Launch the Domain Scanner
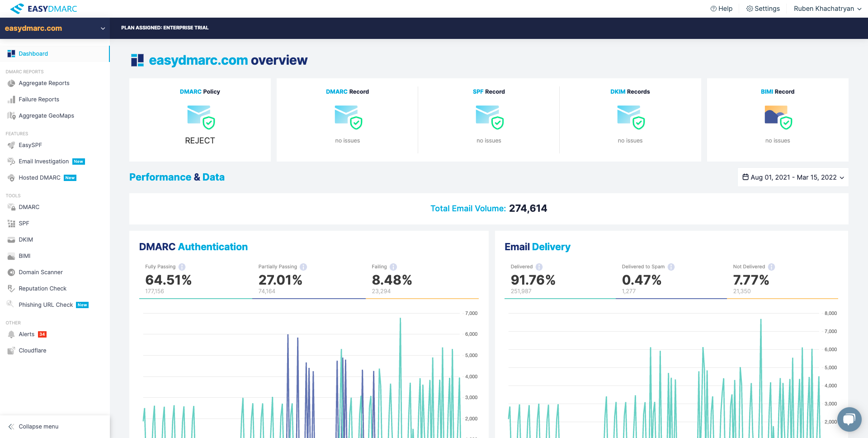Image resolution: width=868 pixels, height=438 pixels. coord(41,272)
